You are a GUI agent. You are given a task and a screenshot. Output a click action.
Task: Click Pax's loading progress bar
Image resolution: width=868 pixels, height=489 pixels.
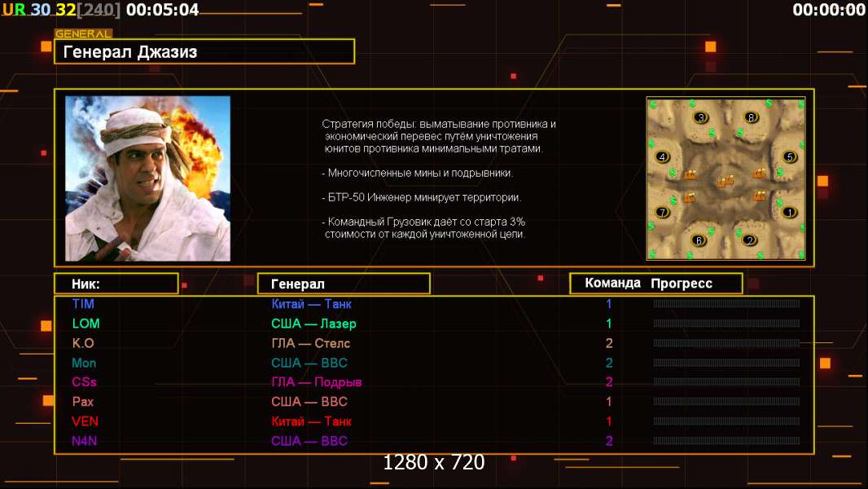pos(726,402)
